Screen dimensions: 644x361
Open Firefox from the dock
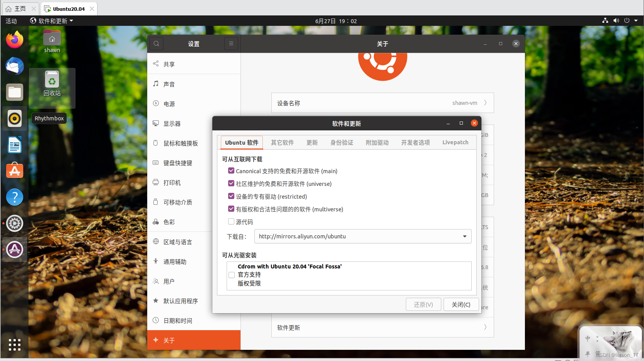pyautogui.click(x=15, y=40)
